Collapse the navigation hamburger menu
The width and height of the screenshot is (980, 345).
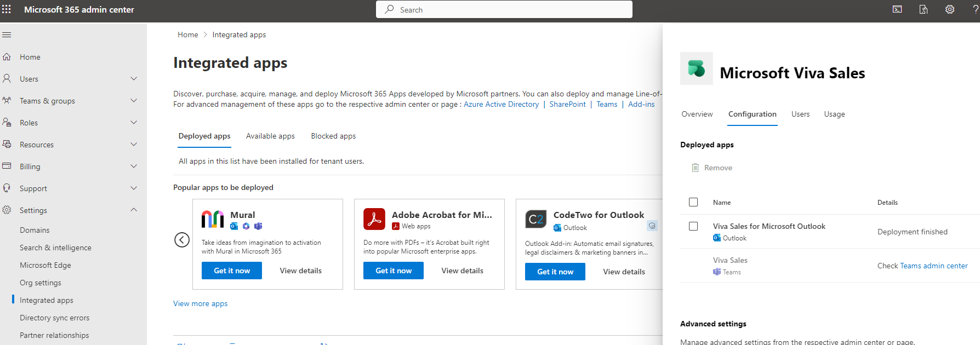[x=7, y=35]
